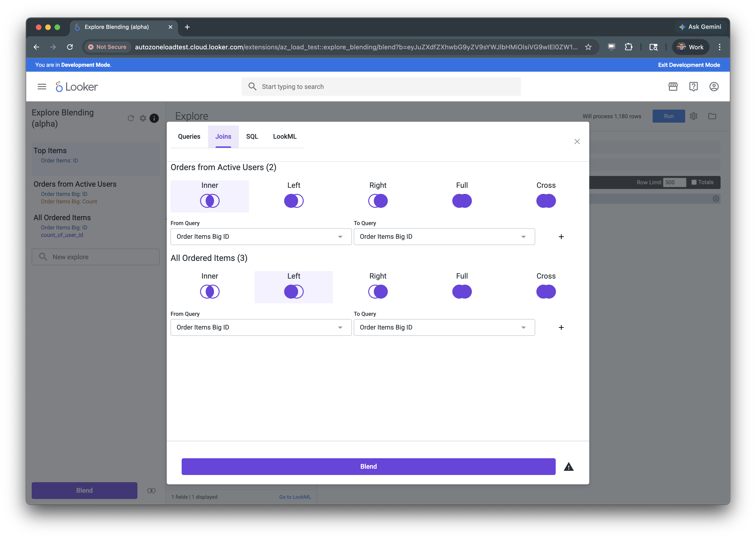
Task: Open the Help menu icon
Action: click(x=693, y=87)
